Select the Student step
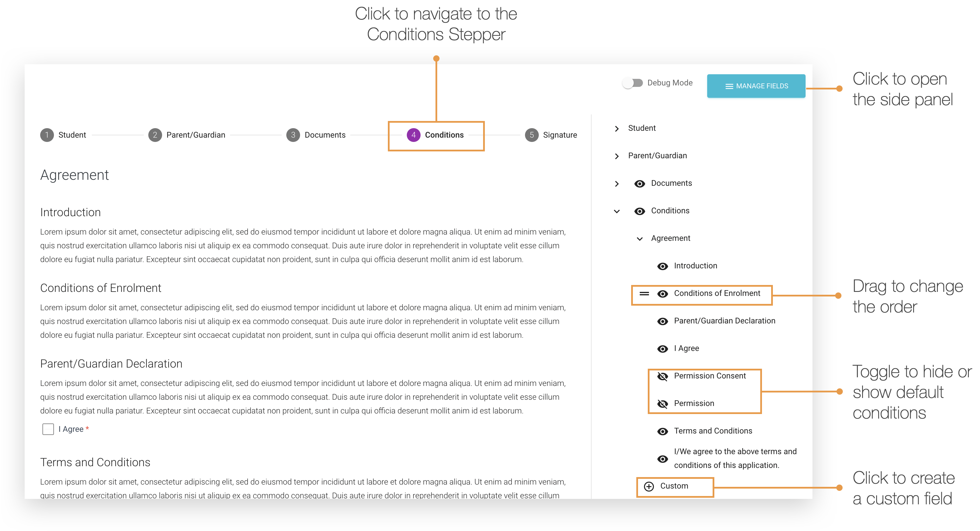 (63, 135)
